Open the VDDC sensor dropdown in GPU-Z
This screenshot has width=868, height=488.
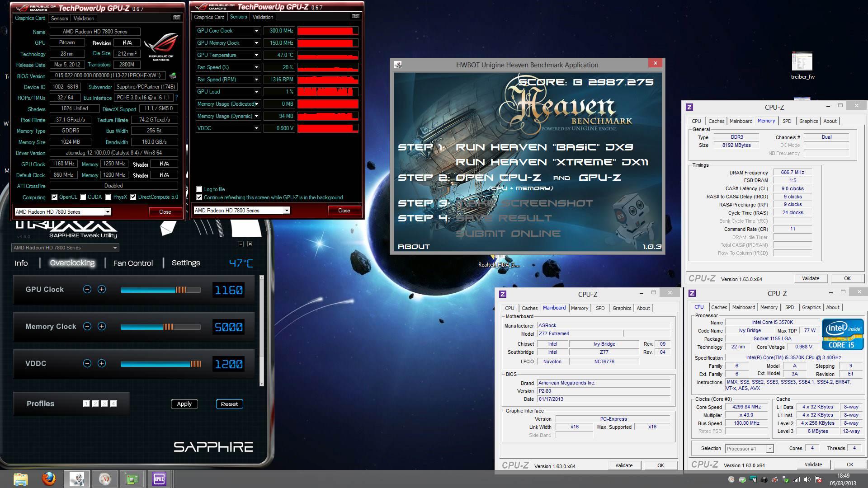[x=256, y=128]
